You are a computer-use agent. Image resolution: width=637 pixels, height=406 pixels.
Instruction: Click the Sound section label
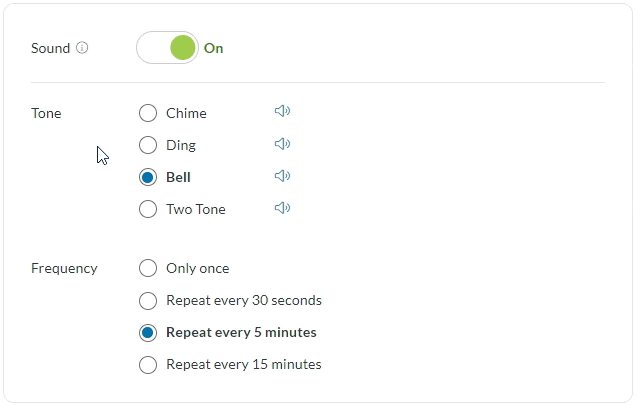click(50, 48)
